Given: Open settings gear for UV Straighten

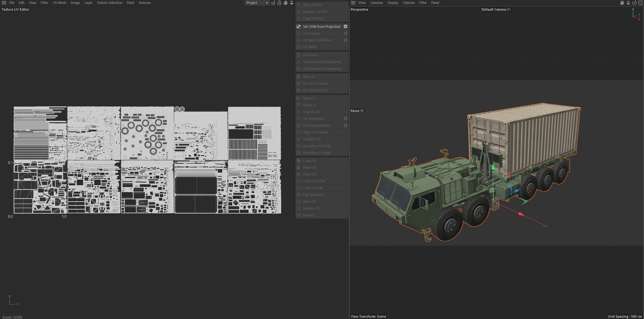Looking at the screenshot, I should (x=345, y=119).
